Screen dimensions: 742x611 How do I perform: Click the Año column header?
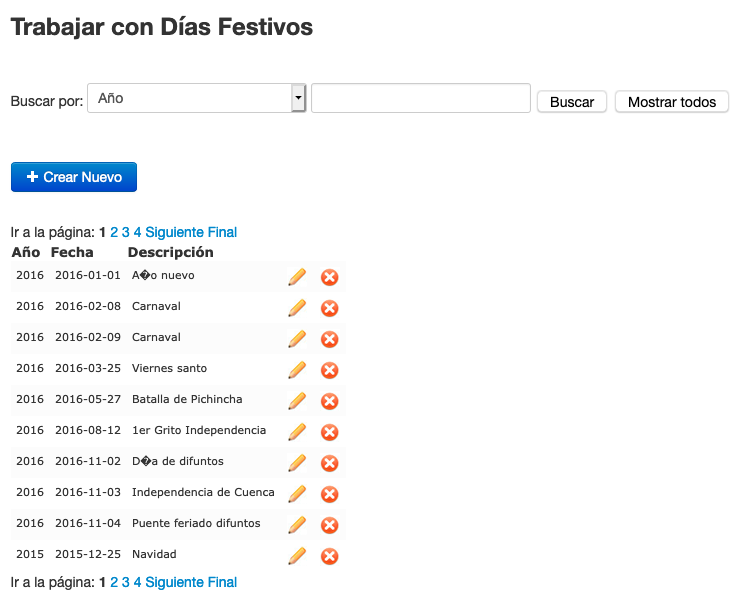26,252
